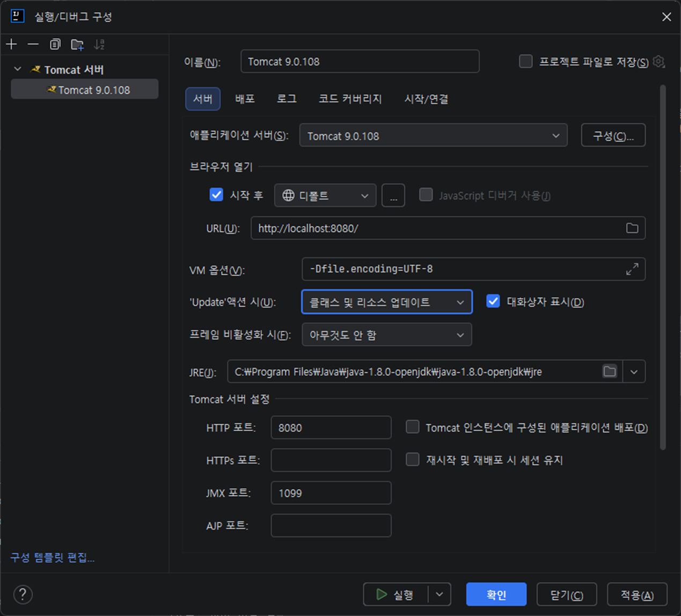Viewport: 681px width, 616px height.
Task: Select the Tomcat 서버 group label
Action: (x=74, y=70)
